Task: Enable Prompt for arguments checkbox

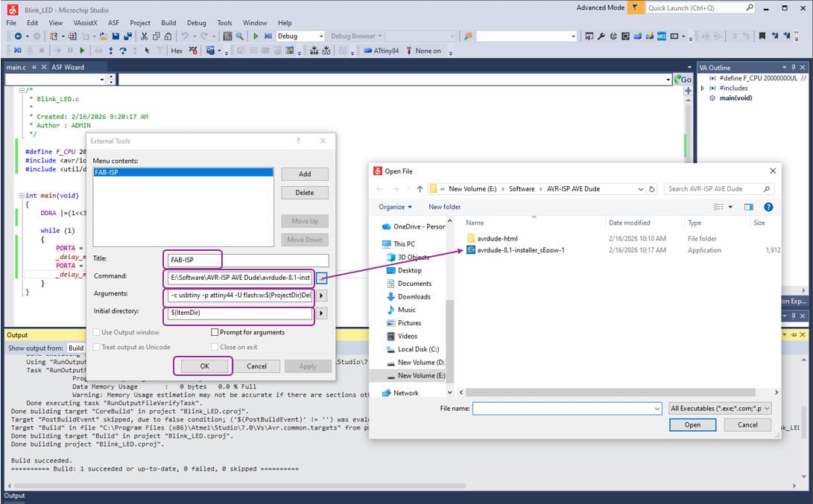Action: [x=215, y=333]
